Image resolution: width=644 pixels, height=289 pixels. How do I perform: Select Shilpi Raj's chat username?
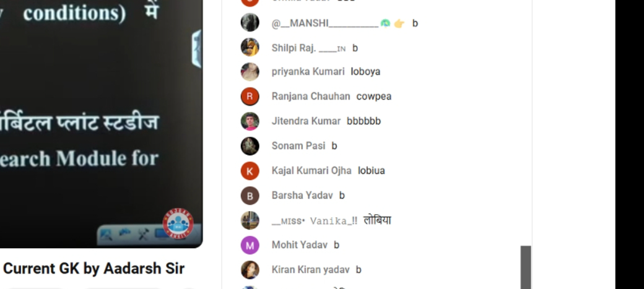coord(308,48)
